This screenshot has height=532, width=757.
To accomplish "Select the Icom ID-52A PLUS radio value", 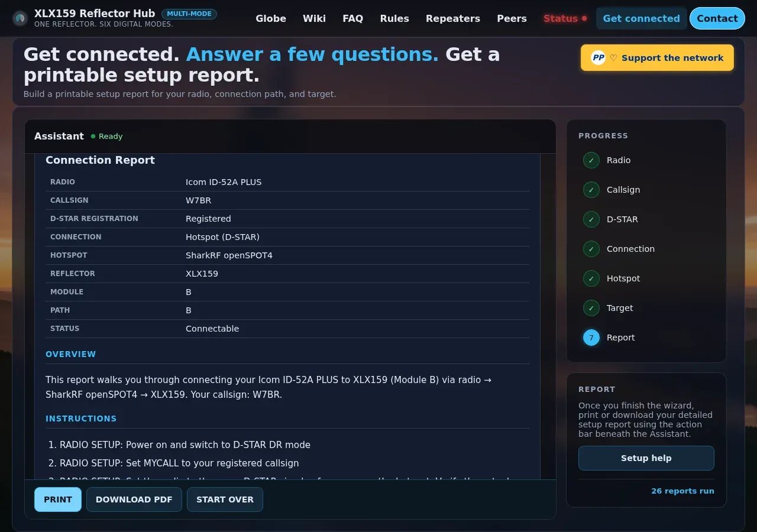I will tap(224, 182).
